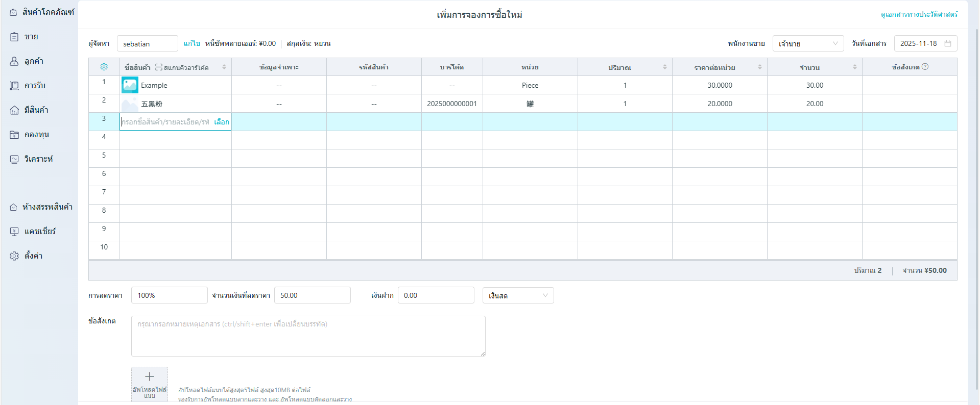Expand the พนักงานขาย salesperson dropdown
Screen dimensions: 980x405
point(808,44)
